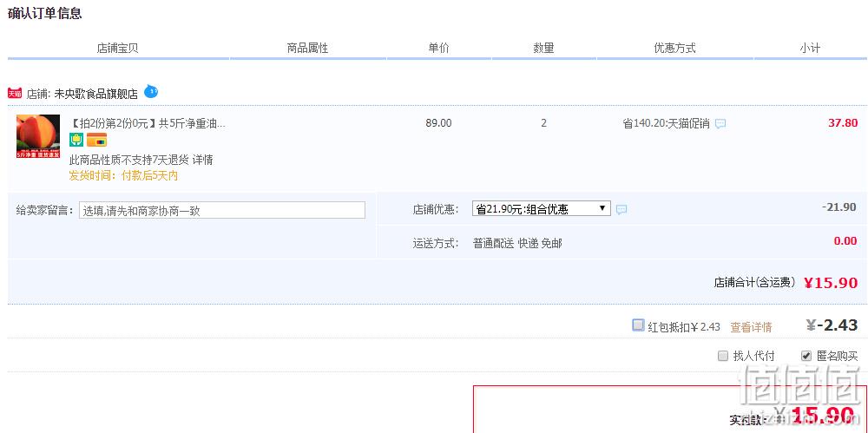Click the green guarantee badge under product title
This screenshot has height=433, width=868.
click(76, 140)
